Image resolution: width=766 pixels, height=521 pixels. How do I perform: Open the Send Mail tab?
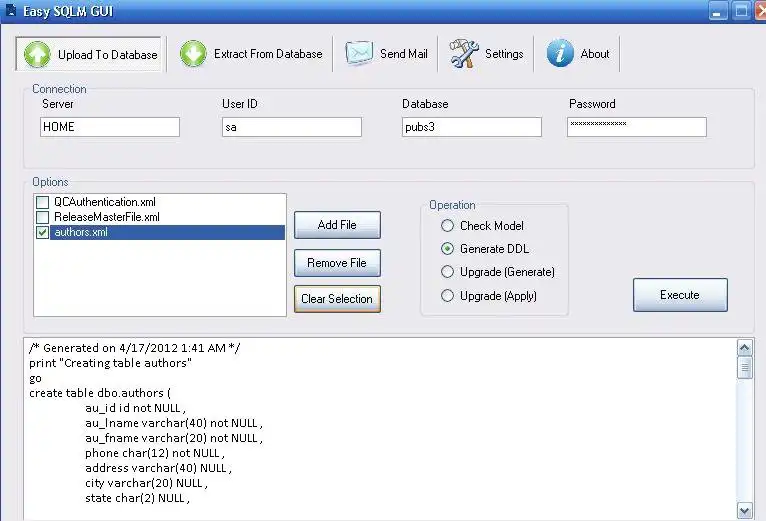point(386,54)
